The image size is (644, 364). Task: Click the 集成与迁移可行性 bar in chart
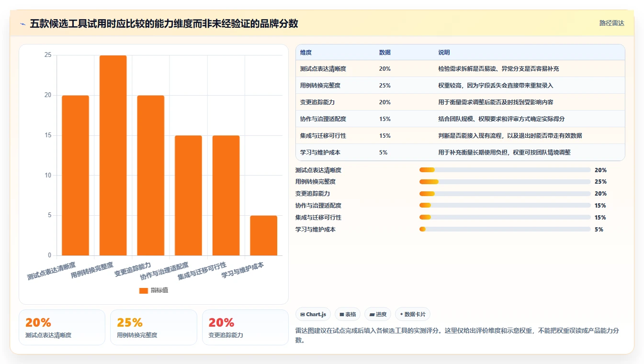(x=226, y=195)
